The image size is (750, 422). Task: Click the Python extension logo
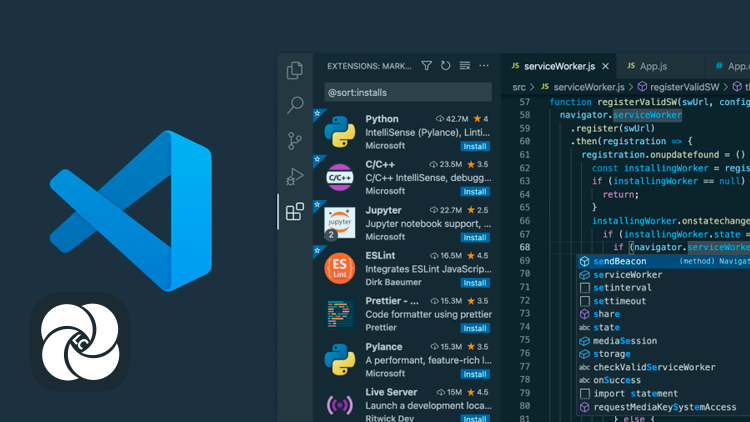pyautogui.click(x=340, y=132)
